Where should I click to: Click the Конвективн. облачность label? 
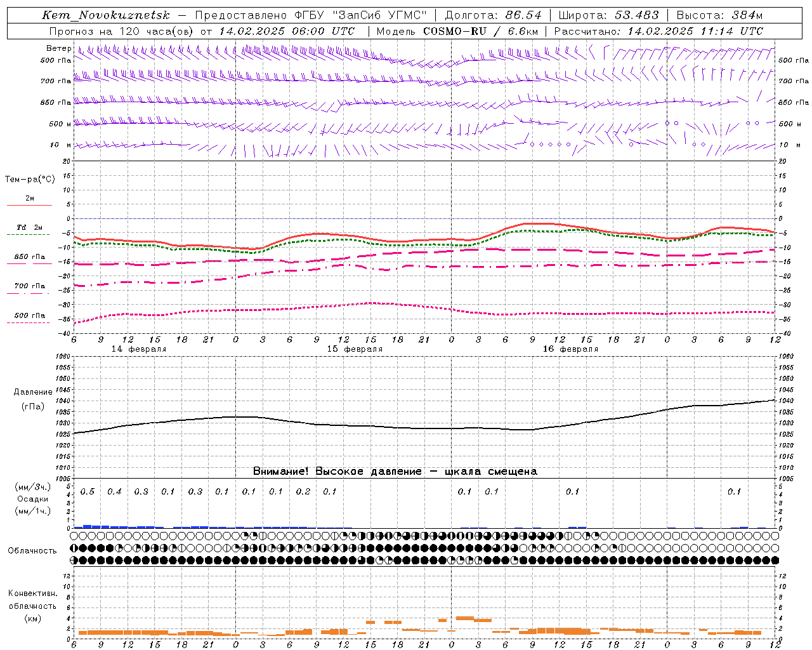click(x=32, y=600)
